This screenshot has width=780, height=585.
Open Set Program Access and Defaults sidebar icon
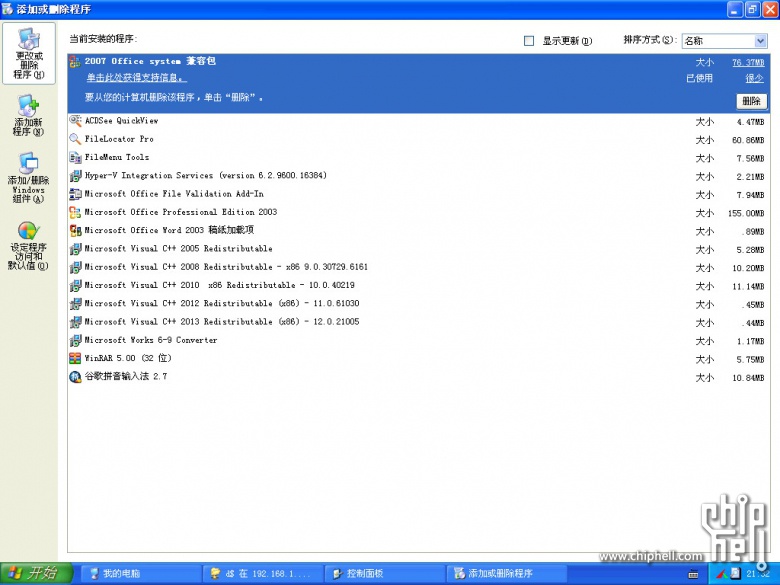(x=28, y=246)
